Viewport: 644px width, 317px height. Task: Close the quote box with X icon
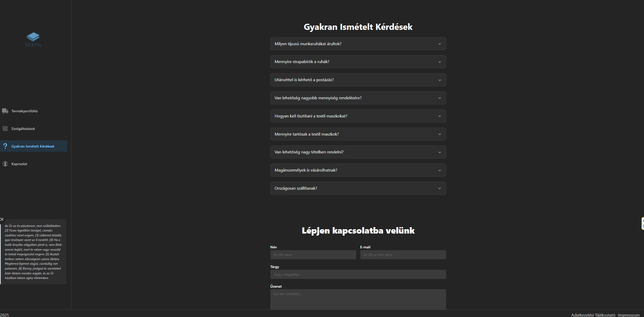point(2,219)
